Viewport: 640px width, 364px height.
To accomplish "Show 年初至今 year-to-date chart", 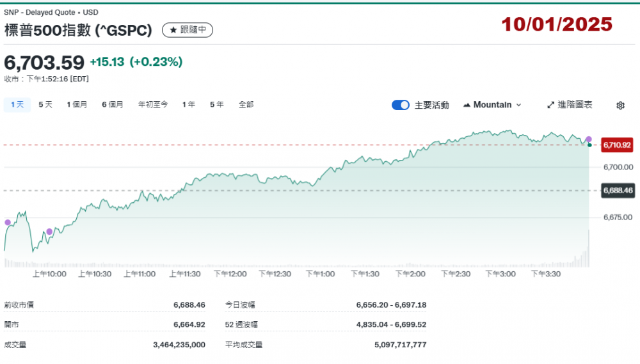I will point(153,104).
